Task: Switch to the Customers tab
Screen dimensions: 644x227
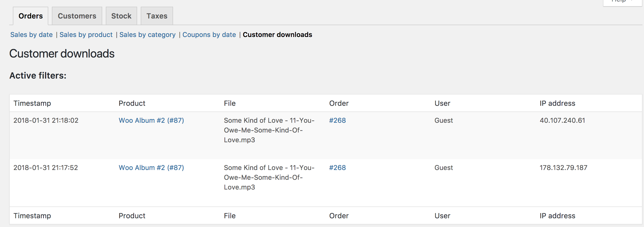Action: pyautogui.click(x=77, y=16)
